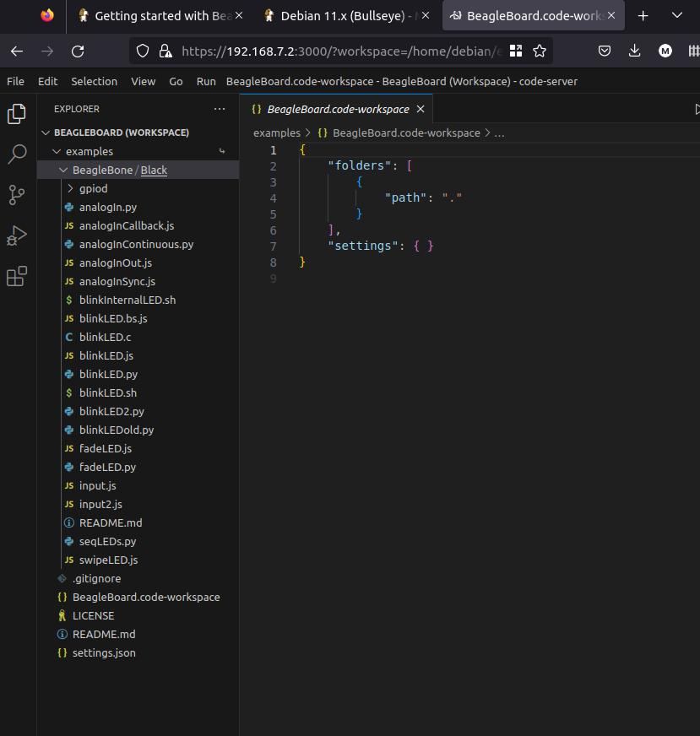Screen dimensions: 700x736
Task: Open the Selection menu
Action: click(x=95, y=82)
